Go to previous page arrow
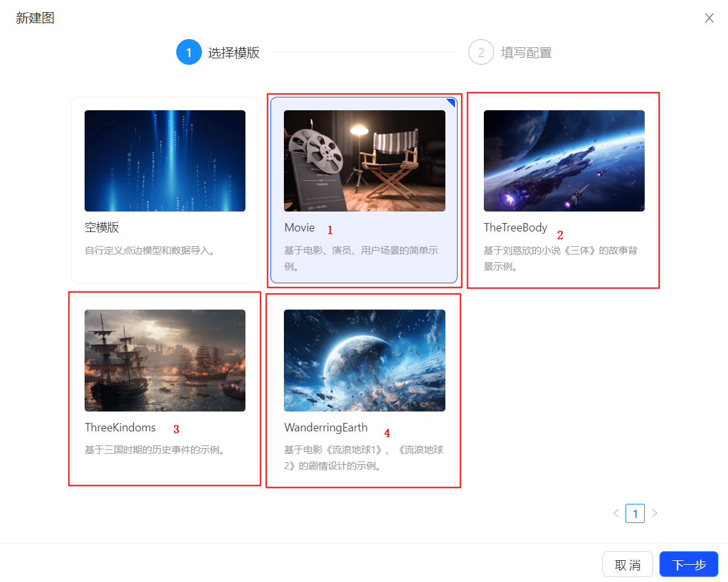This screenshot has width=728, height=582. pos(616,513)
